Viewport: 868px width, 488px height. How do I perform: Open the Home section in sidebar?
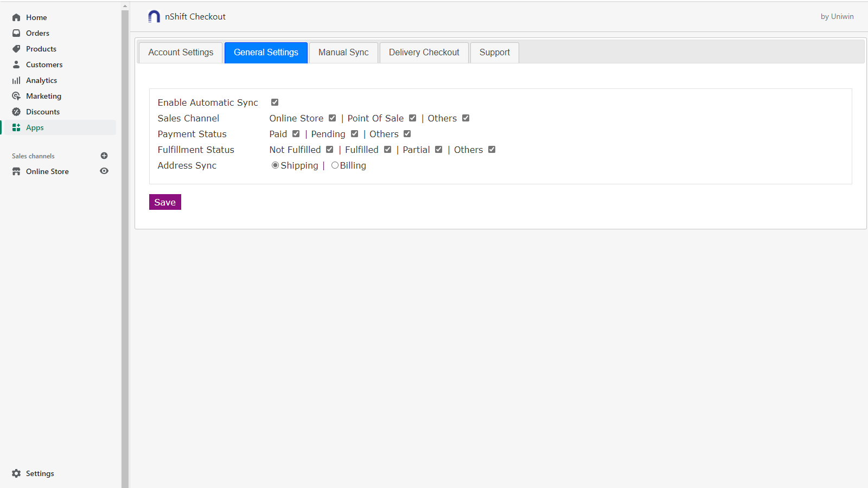[36, 17]
